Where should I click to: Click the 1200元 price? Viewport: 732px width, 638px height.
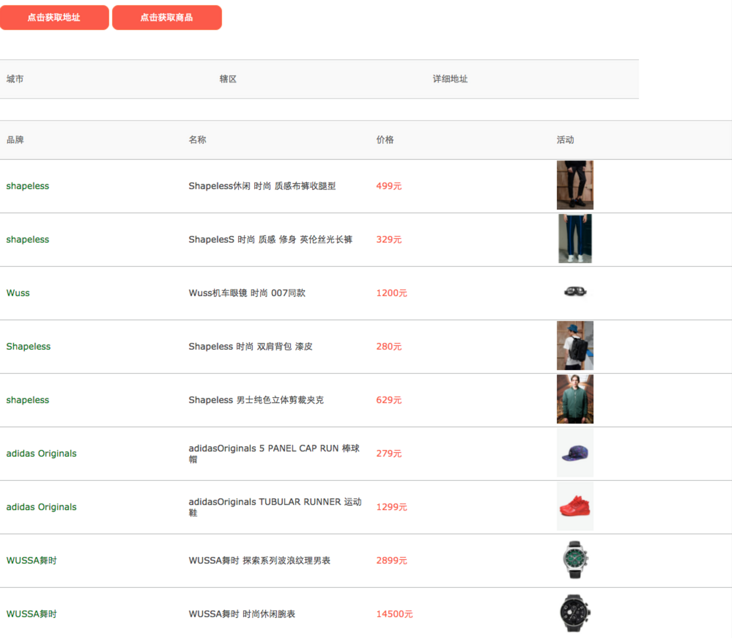click(392, 293)
